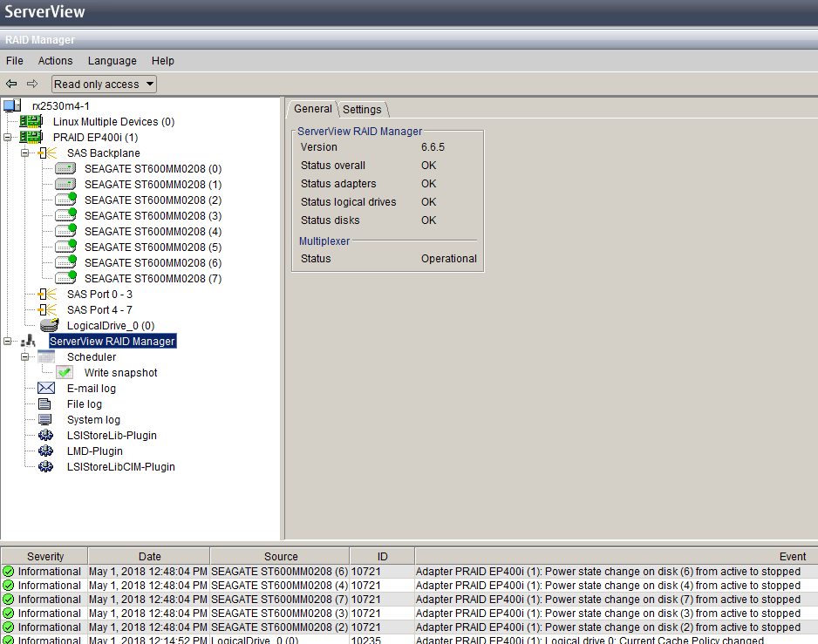Open the Scheduler icon
The width and height of the screenshot is (818, 644).
pyautogui.click(x=47, y=356)
